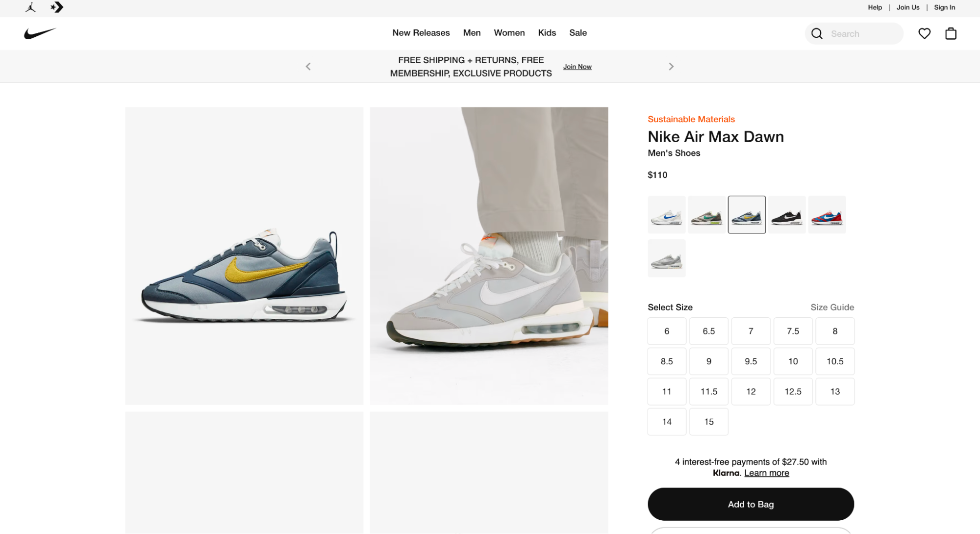Click the Nike Air Max Dawn title
This screenshot has width=980, height=534.
tap(715, 137)
